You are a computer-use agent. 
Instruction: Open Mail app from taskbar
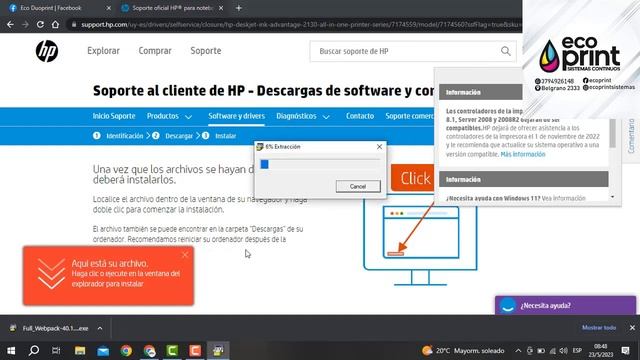(103, 351)
